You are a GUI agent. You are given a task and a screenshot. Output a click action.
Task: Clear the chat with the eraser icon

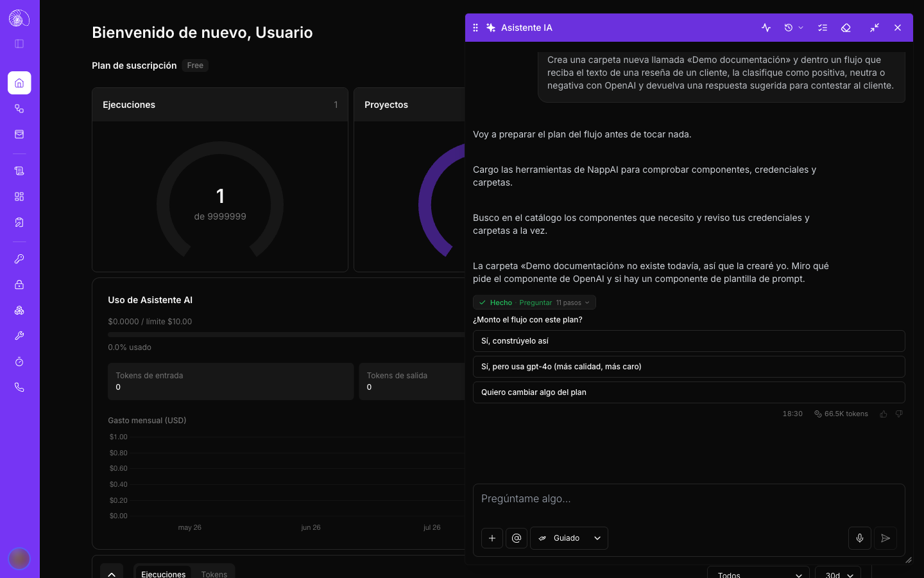coord(846,28)
